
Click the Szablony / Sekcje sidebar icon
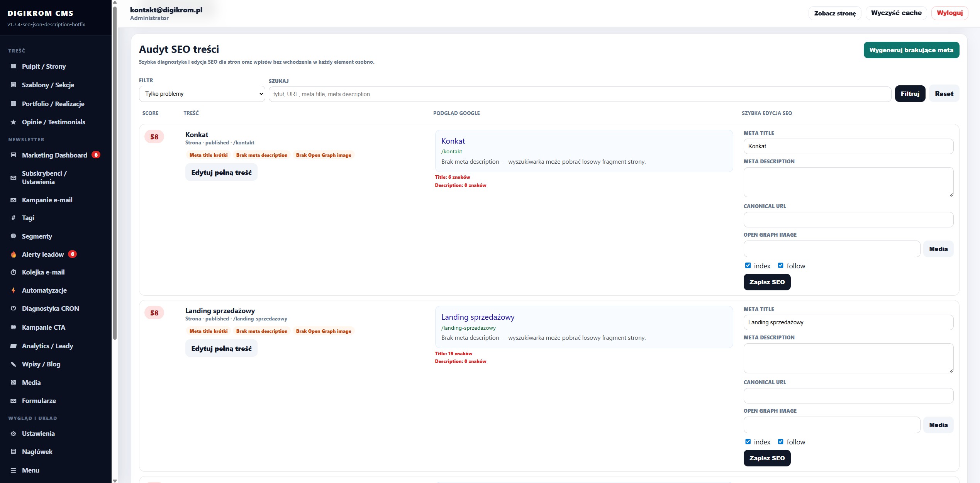14,85
